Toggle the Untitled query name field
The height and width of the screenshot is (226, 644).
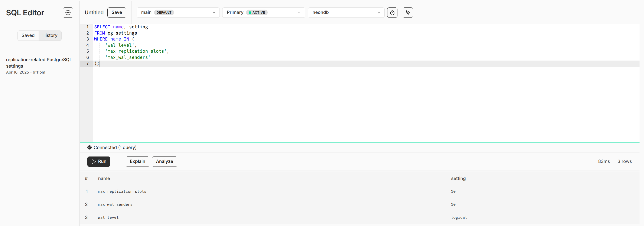tap(94, 13)
